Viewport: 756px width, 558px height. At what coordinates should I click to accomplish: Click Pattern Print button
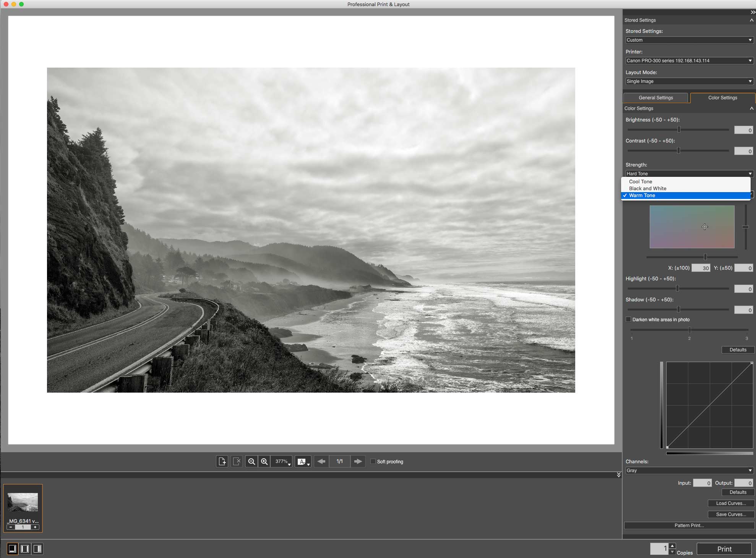(x=689, y=526)
